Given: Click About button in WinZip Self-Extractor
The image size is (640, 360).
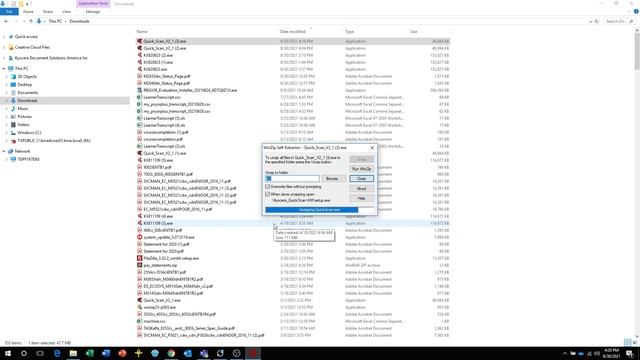Looking at the screenshot, I should (x=361, y=188).
